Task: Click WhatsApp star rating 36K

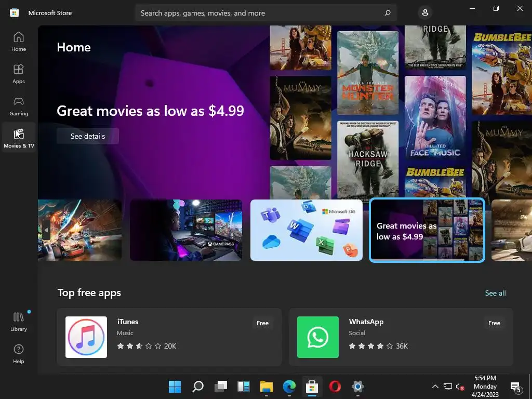Action: 378,346
